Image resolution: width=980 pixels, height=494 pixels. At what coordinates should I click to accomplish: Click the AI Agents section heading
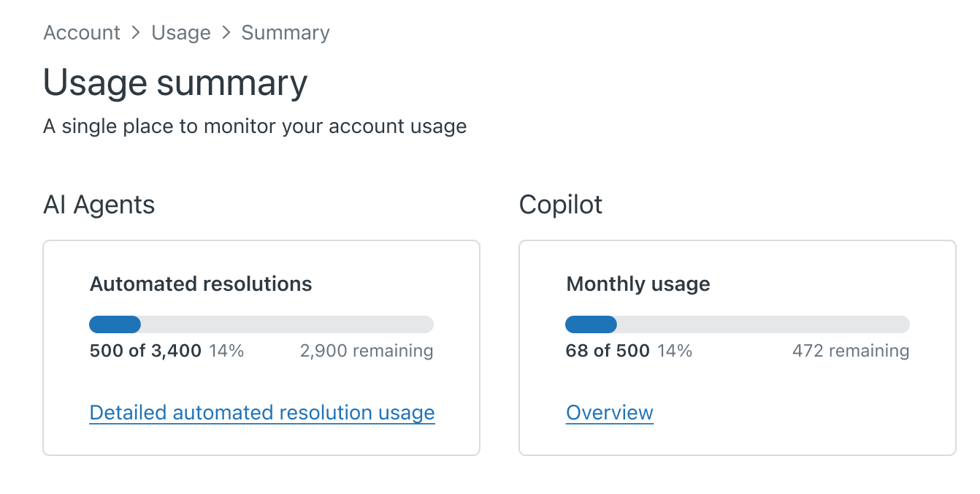coord(99,205)
